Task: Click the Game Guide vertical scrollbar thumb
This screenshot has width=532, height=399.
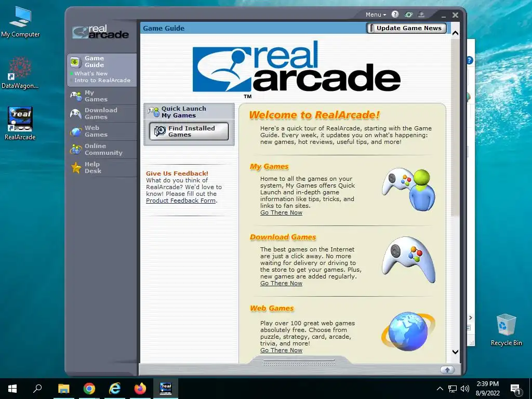Action: coord(455,127)
